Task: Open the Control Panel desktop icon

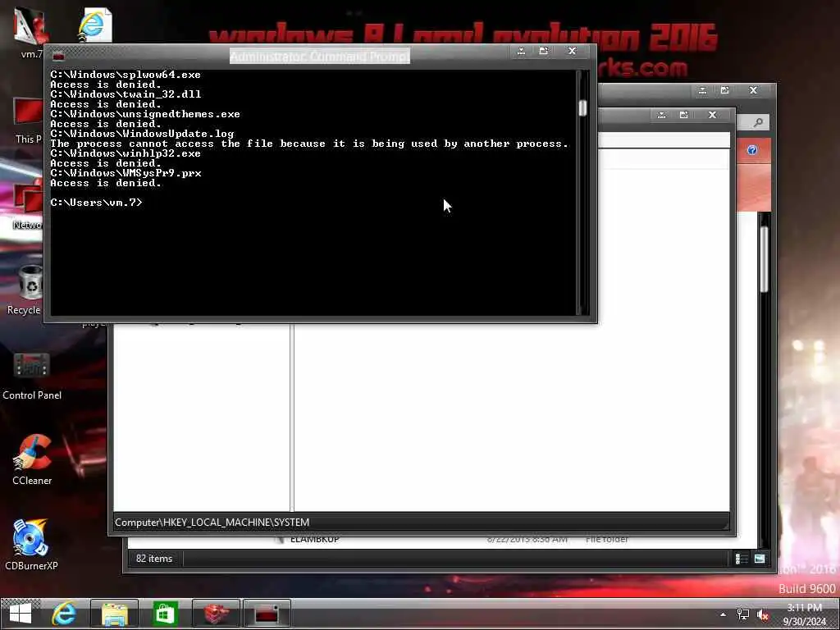Action: click(32, 377)
